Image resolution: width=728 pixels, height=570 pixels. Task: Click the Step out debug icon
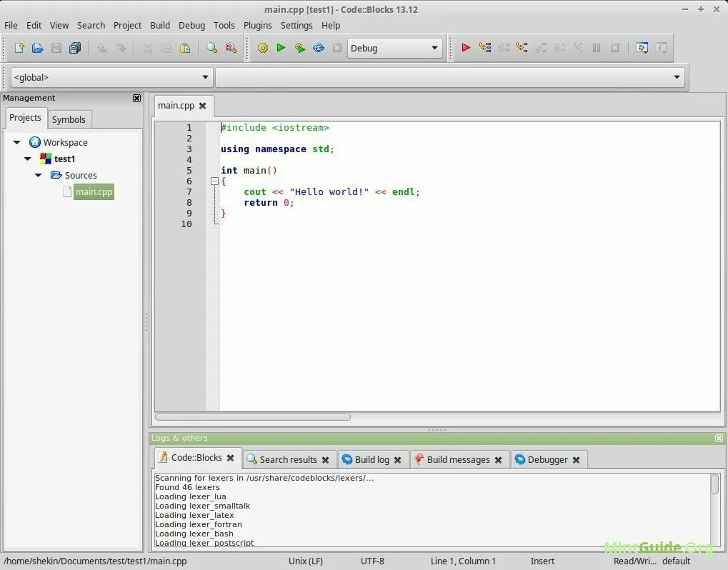540,47
